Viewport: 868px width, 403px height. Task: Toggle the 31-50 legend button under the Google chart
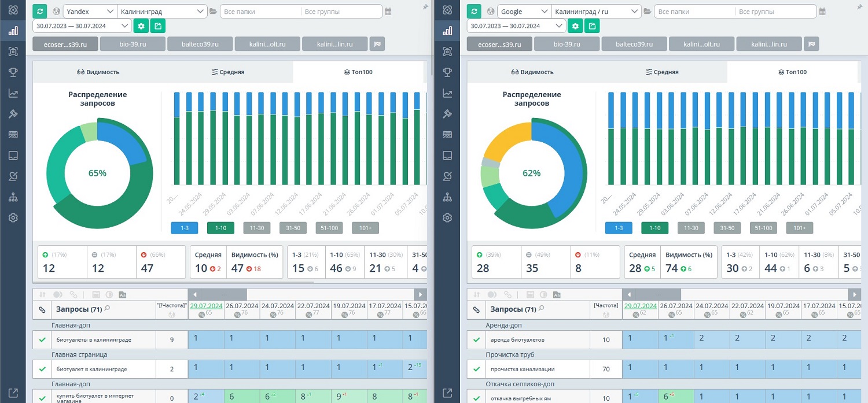[x=727, y=228]
